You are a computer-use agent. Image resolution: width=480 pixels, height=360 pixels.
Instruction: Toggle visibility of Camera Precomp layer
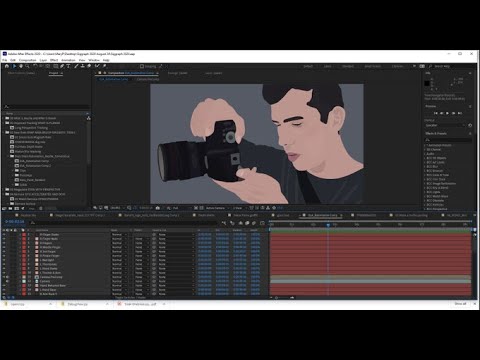pyautogui.click(x=4, y=277)
